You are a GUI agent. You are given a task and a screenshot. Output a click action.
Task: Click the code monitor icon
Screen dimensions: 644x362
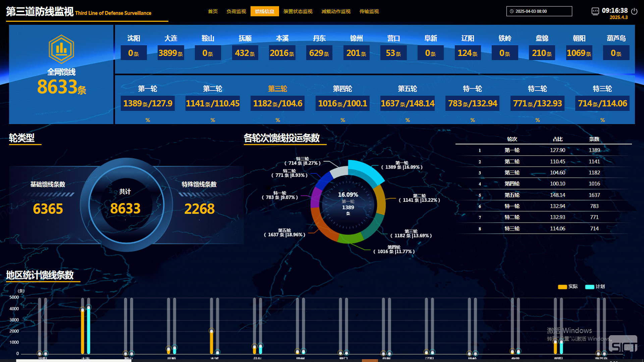(x=595, y=11)
